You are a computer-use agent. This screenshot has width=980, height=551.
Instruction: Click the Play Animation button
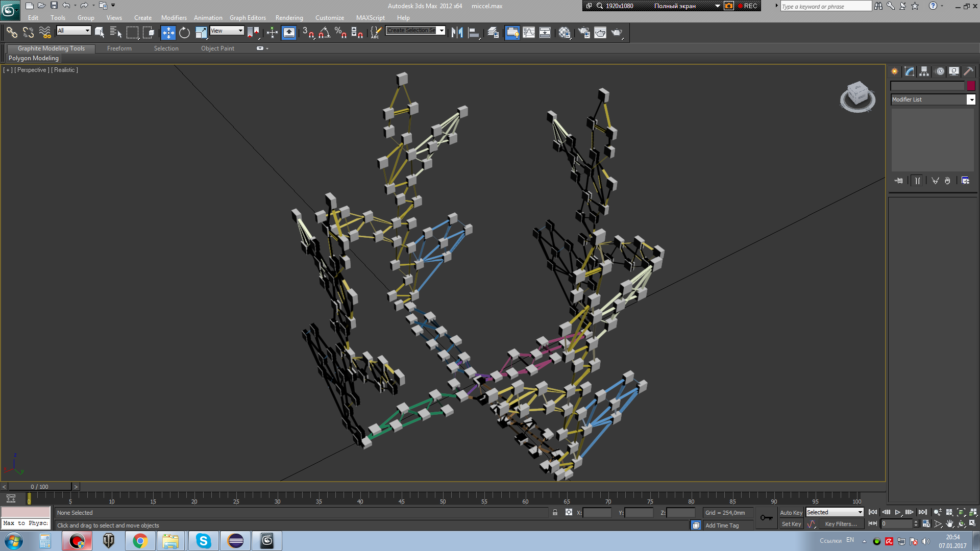898,512
